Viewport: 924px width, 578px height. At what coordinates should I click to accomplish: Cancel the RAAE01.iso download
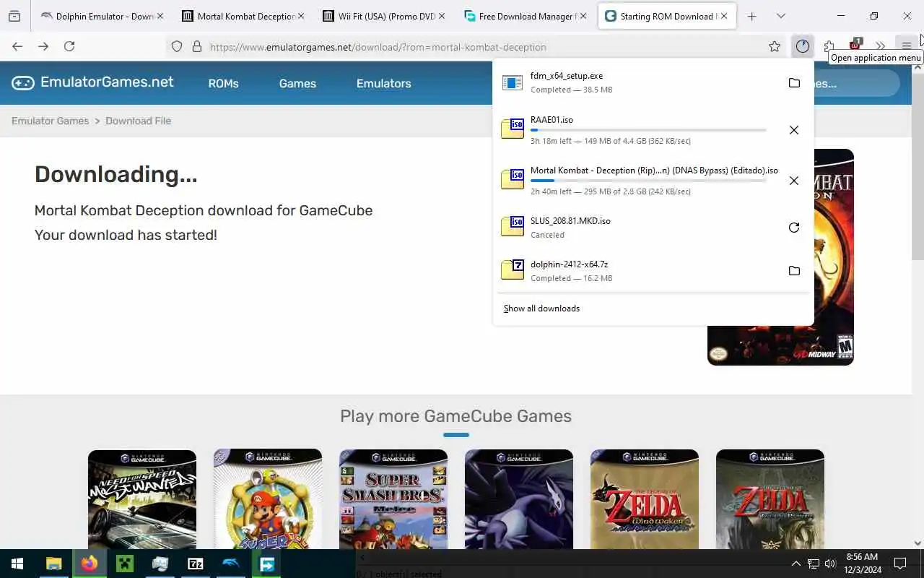click(794, 130)
